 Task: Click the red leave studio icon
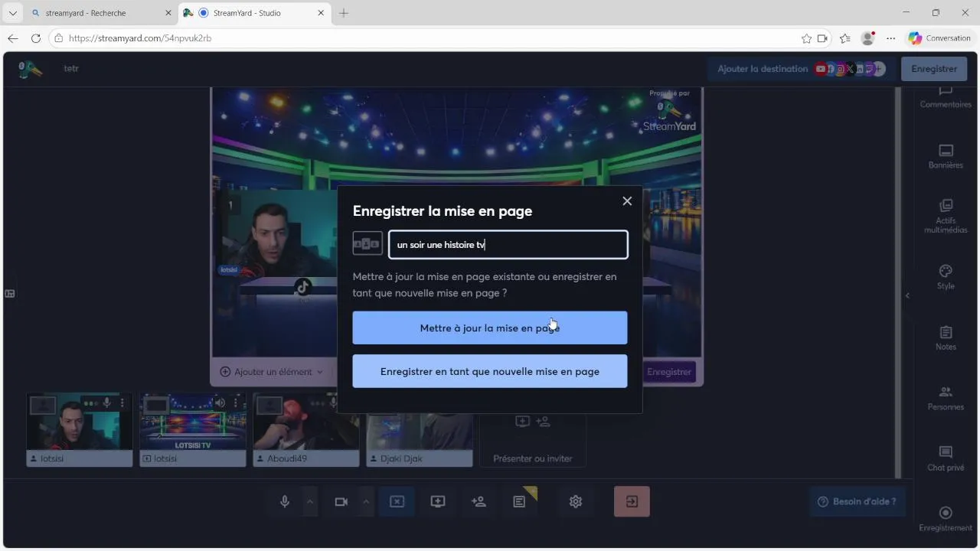coord(632,501)
